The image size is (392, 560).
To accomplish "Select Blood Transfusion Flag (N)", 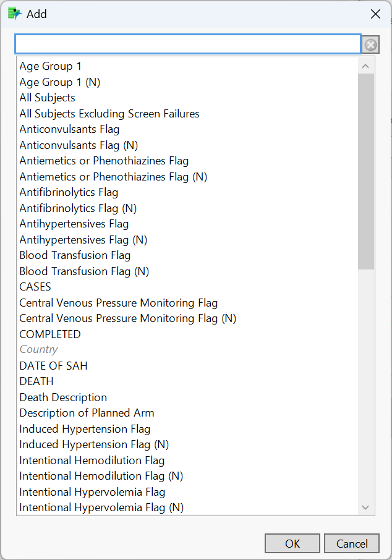I will pyautogui.click(x=84, y=271).
